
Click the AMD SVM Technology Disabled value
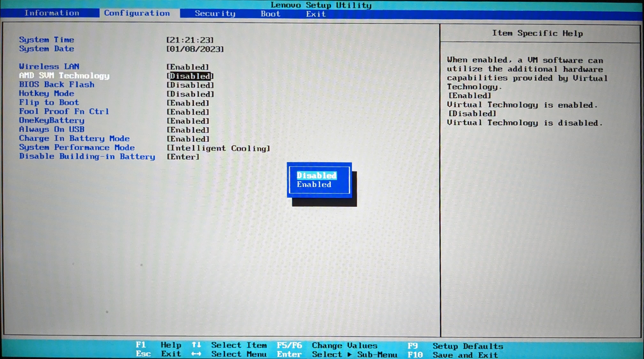pos(190,76)
